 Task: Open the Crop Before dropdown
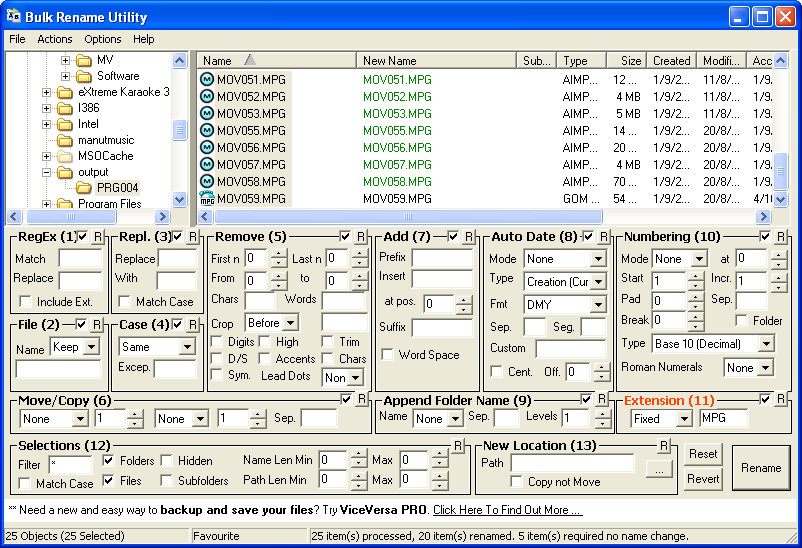pyautogui.click(x=291, y=323)
